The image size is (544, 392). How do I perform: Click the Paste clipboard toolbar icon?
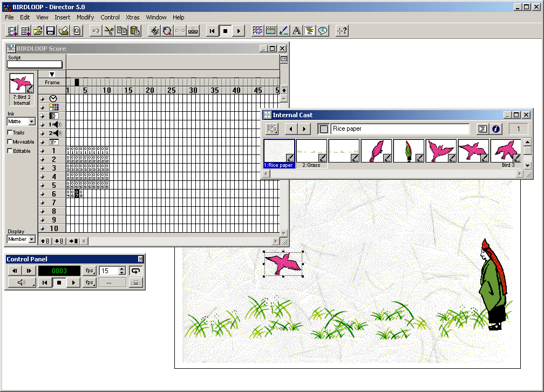click(x=135, y=31)
